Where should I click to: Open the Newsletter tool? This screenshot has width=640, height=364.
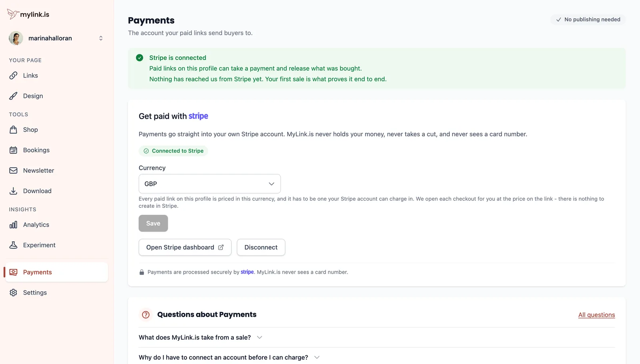(56, 171)
